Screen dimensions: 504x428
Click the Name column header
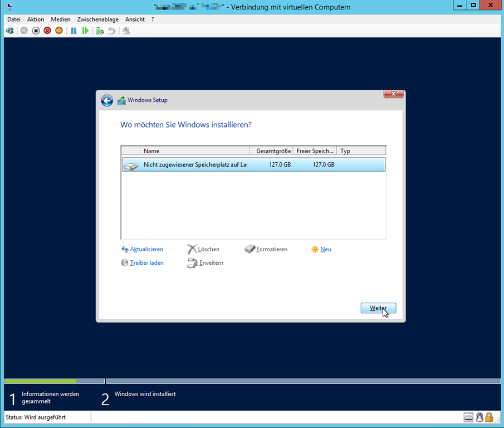[x=194, y=150]
